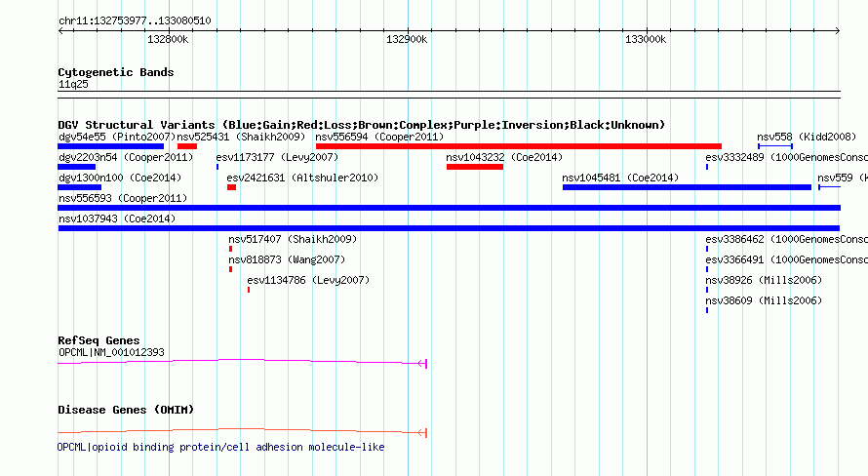Click the DGV Structural Variants track heading
868x476 pixels.
coord(361,125)
